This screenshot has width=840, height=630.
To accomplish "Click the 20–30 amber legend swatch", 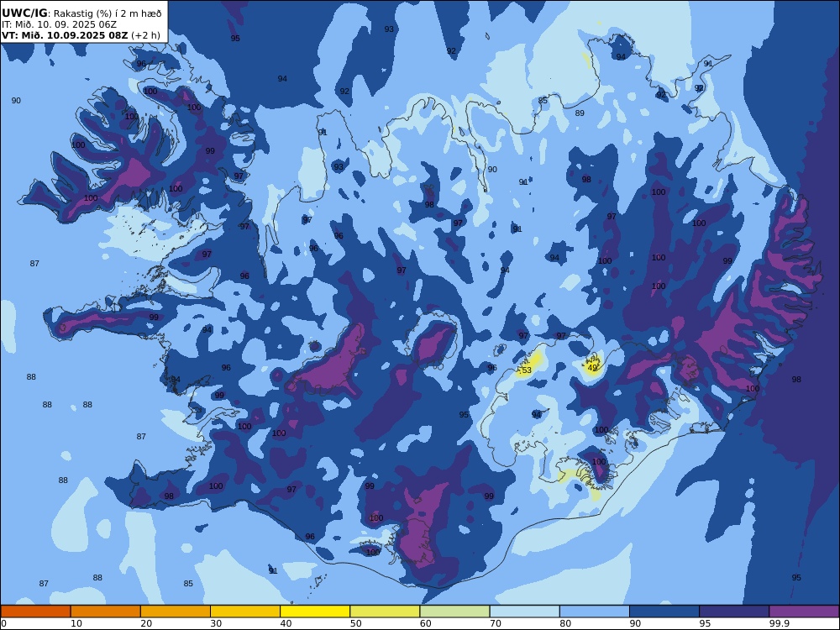I will [176, 612].
